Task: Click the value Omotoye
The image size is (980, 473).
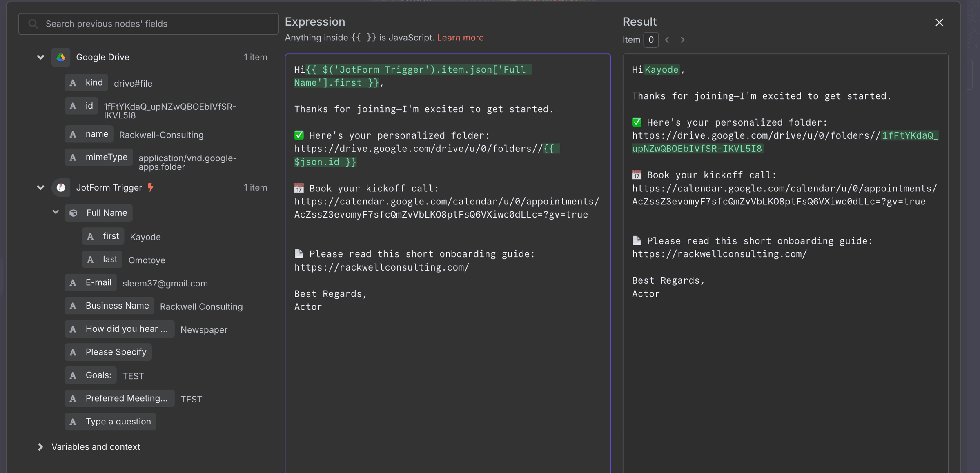Action: [x=147, y=260]
